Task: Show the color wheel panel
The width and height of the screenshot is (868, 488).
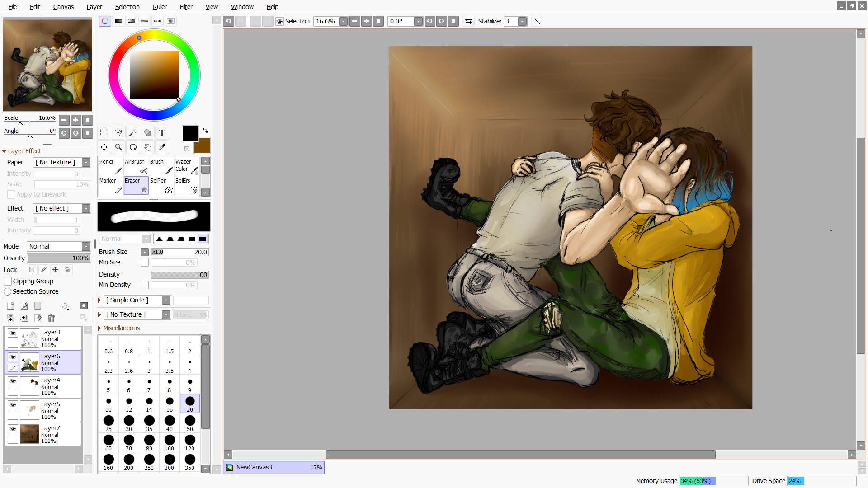Action: tap(105, 21)
